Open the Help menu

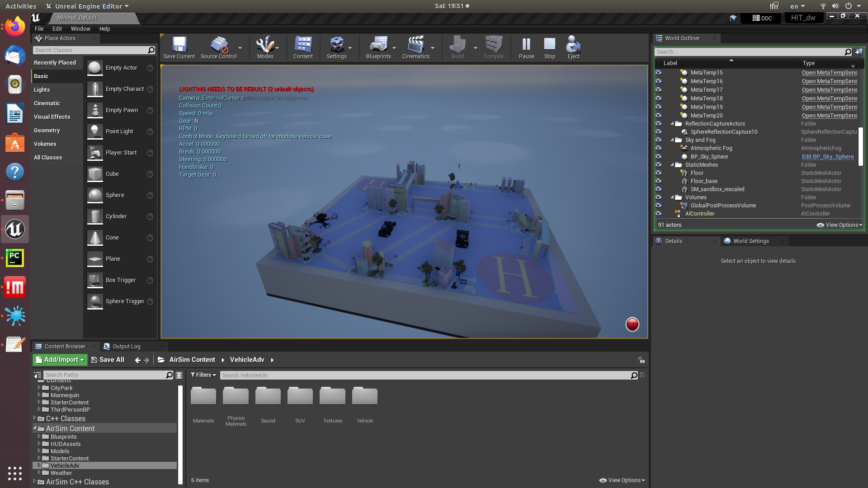[x=104, y=28]
